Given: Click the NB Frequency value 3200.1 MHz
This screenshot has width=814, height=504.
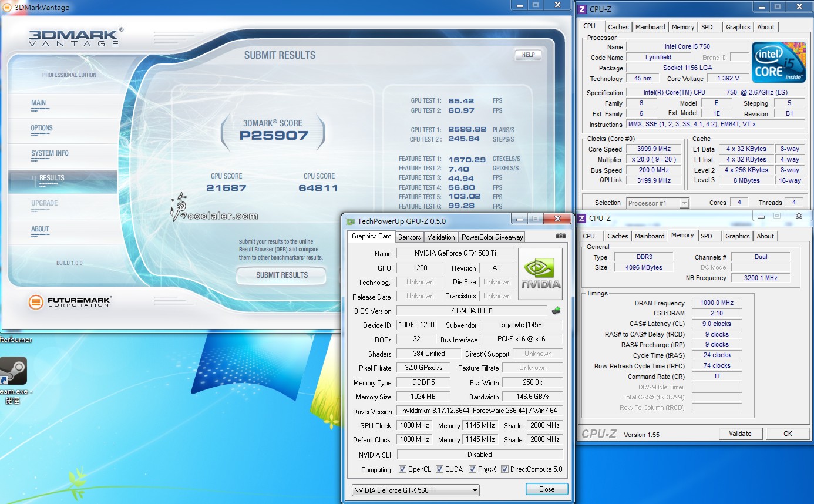Looking at the screenshot, I should [x=761, y=278].
